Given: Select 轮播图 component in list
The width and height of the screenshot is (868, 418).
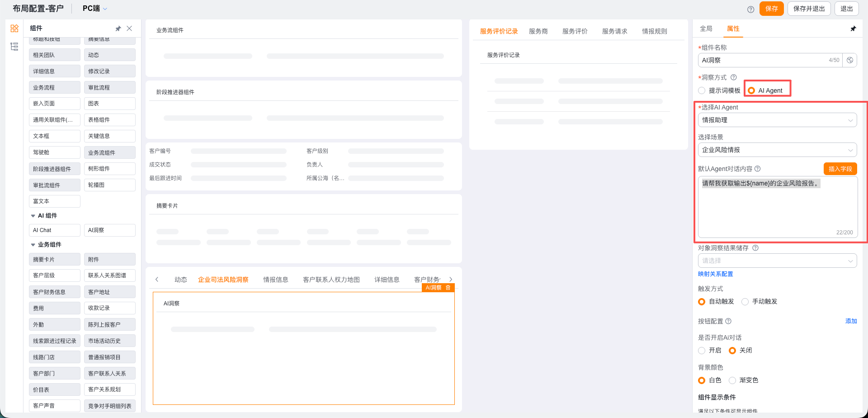Looking at the screenshot, I should (x=110, y=185).
